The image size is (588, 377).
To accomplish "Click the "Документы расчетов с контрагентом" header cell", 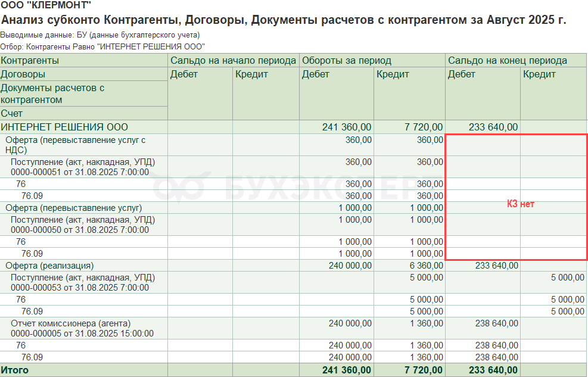I will (83, 94).
